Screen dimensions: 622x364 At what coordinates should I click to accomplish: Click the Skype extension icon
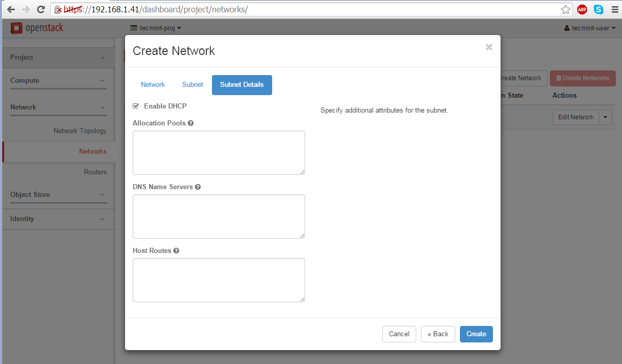click(598, 9)
